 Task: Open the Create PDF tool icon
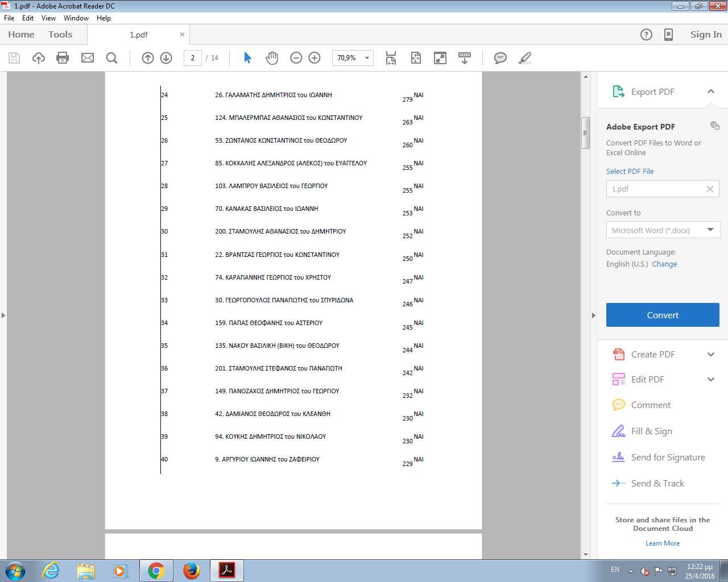point(618,354)
